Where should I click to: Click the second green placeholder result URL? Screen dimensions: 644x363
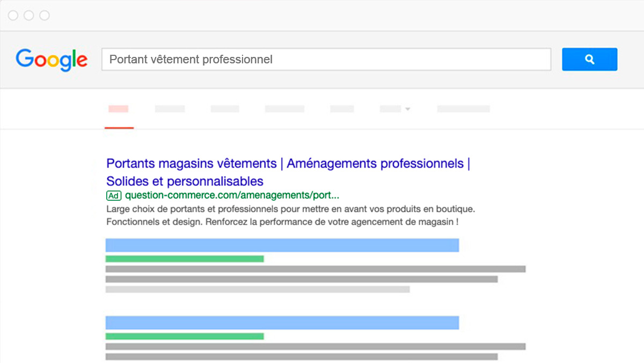(185, 336)
